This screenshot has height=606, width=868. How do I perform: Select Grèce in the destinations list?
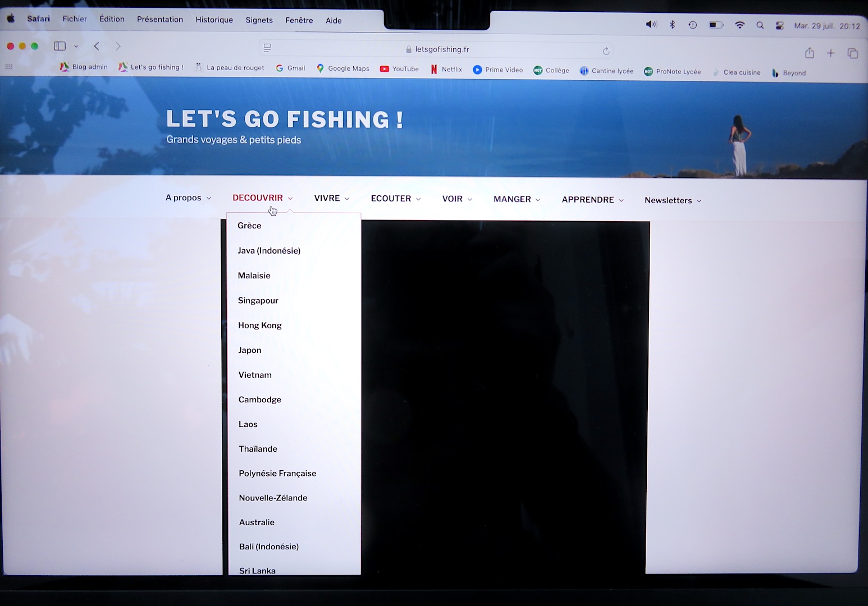pos(249,226)
